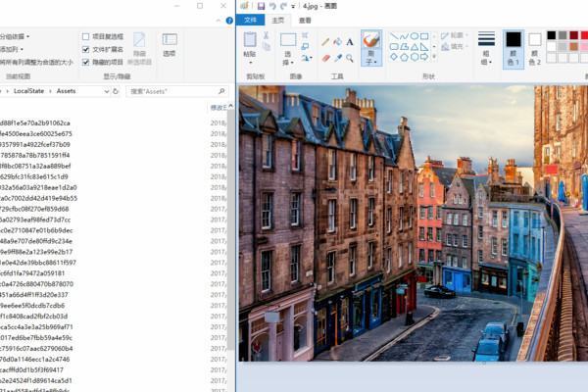Pick the Right triangle shape

[x=424, y=47]
